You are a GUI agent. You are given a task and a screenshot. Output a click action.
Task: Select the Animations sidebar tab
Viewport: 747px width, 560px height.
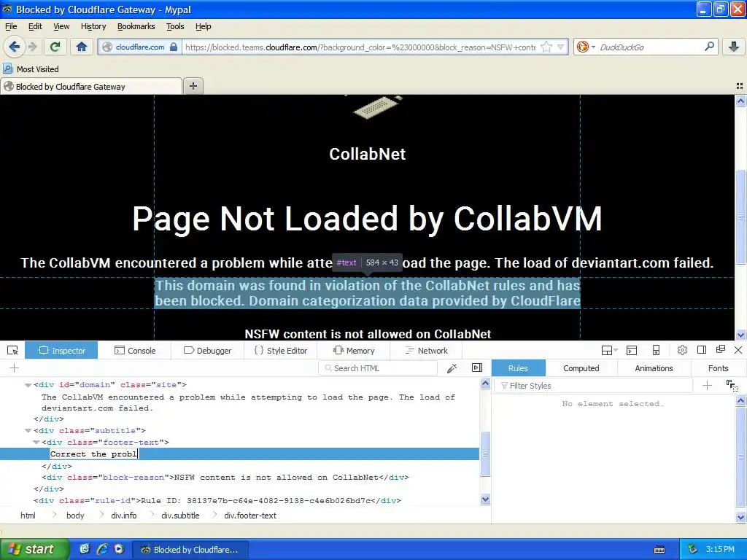tap(654, 368)
